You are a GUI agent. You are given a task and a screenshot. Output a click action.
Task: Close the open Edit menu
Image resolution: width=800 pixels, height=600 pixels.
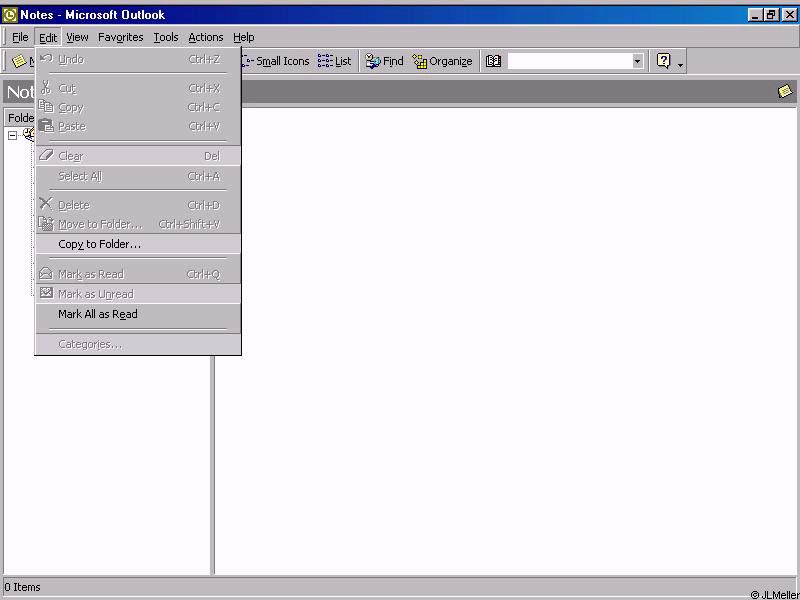48,37
